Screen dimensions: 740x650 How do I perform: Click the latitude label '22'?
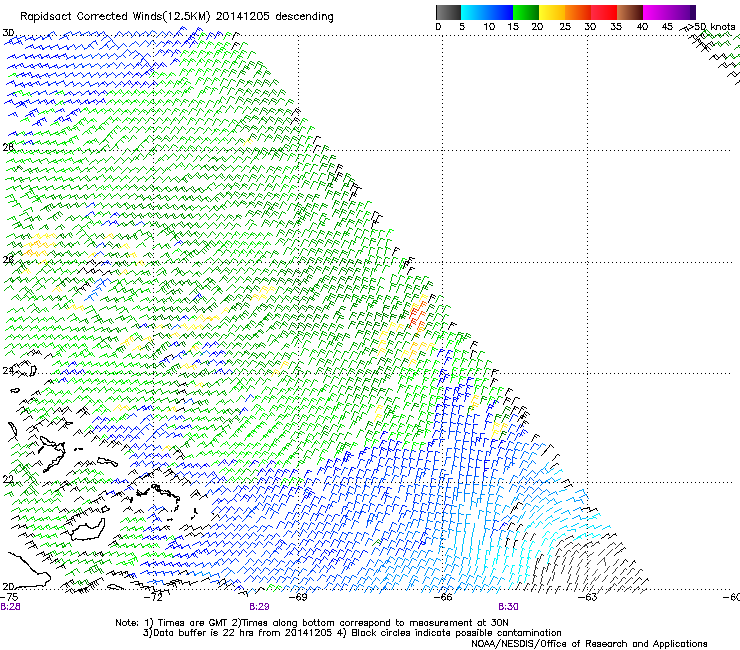point(8,479)
